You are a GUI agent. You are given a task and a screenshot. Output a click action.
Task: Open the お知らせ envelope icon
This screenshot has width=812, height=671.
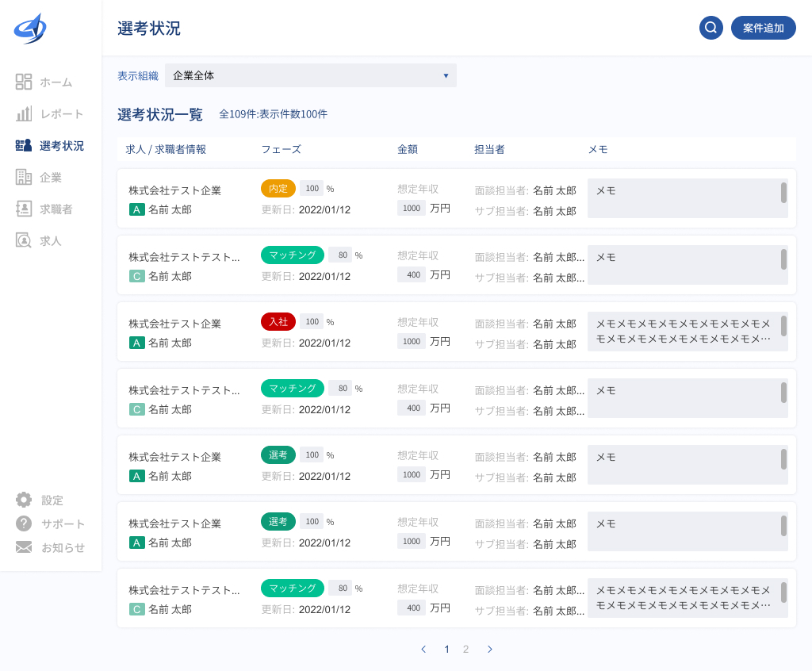(x=24, y=547)
